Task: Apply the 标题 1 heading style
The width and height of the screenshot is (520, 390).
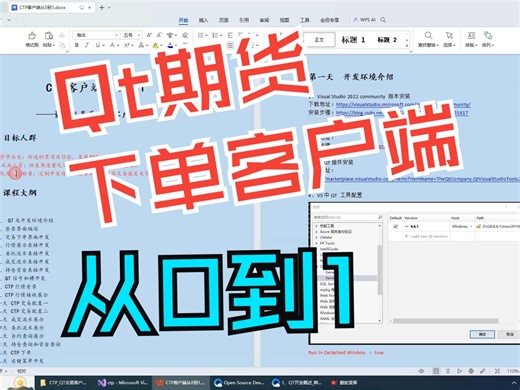Action: pyautogui.click(x=353, y=40)
